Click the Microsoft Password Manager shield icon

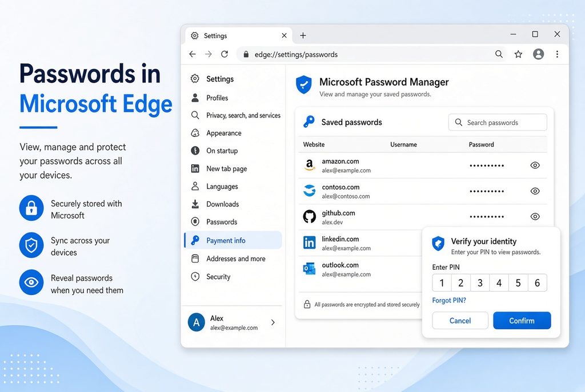[x=304, y=84]
